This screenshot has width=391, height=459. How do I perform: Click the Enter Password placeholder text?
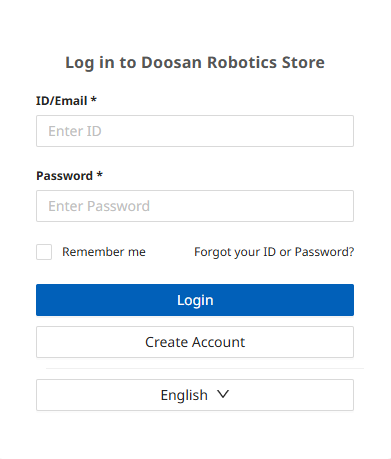pyautogui.click(x=99, y=206)
